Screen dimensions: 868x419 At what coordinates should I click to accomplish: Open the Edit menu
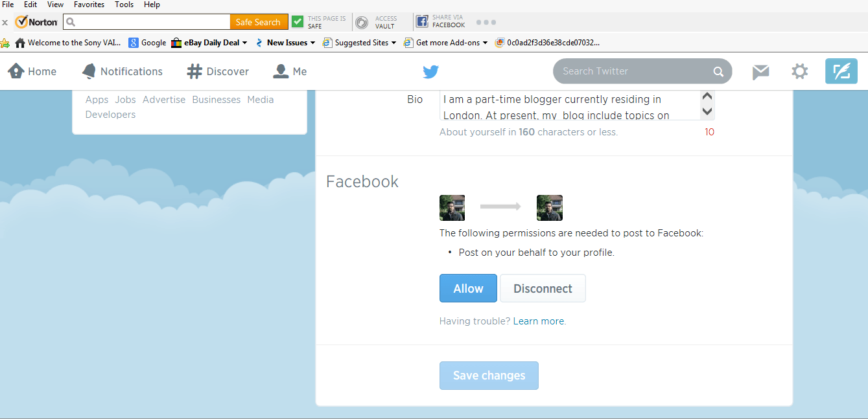[x=30, y=5]
